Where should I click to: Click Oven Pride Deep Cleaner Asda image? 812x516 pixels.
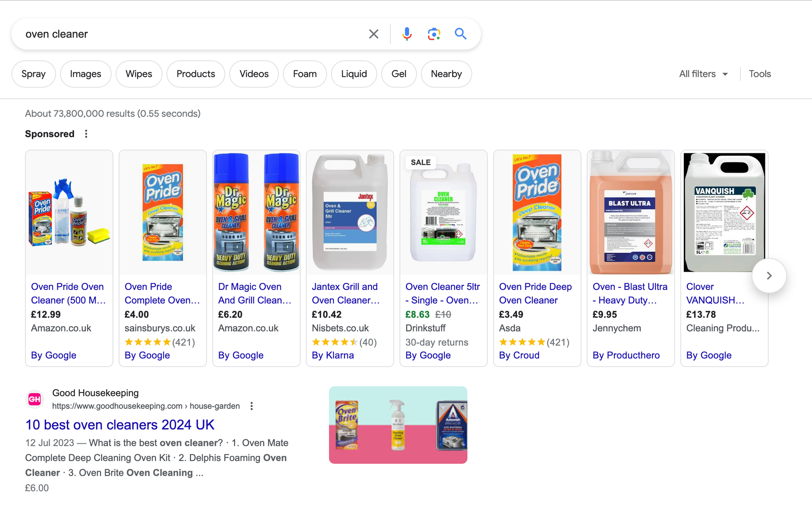click(538, 212)
